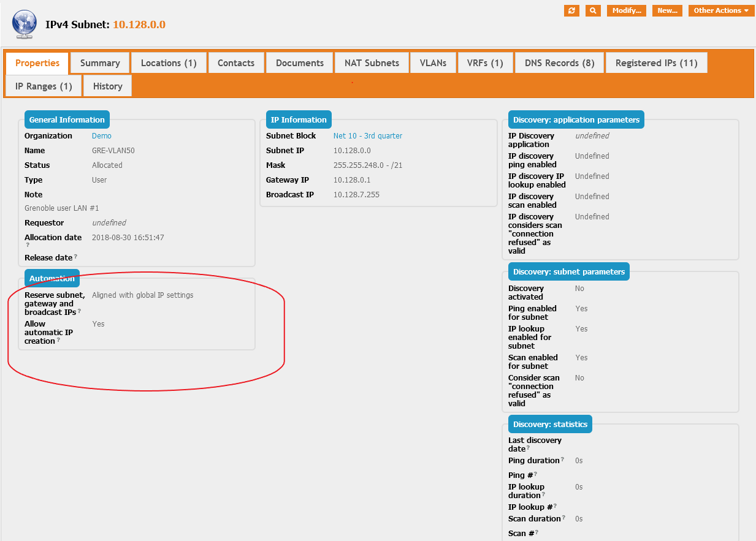This screenshot has height=541, width=756.
Task: Click the IPv4 subnet globe icon
Action: [25, 24]
